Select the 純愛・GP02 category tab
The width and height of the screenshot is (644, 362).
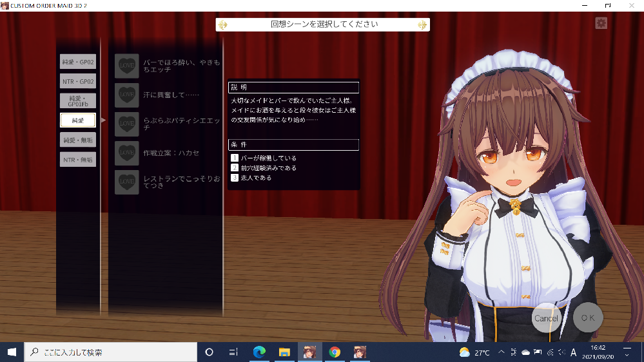[x=78, y=62]
